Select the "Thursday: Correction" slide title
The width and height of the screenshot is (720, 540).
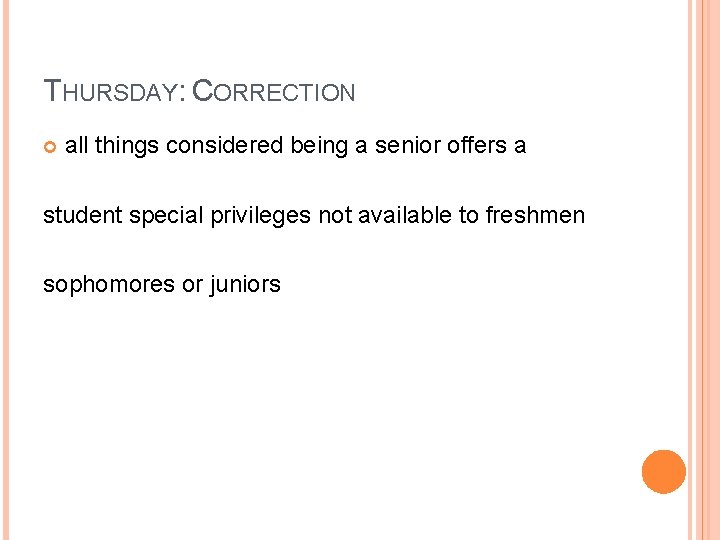point(200,92)
